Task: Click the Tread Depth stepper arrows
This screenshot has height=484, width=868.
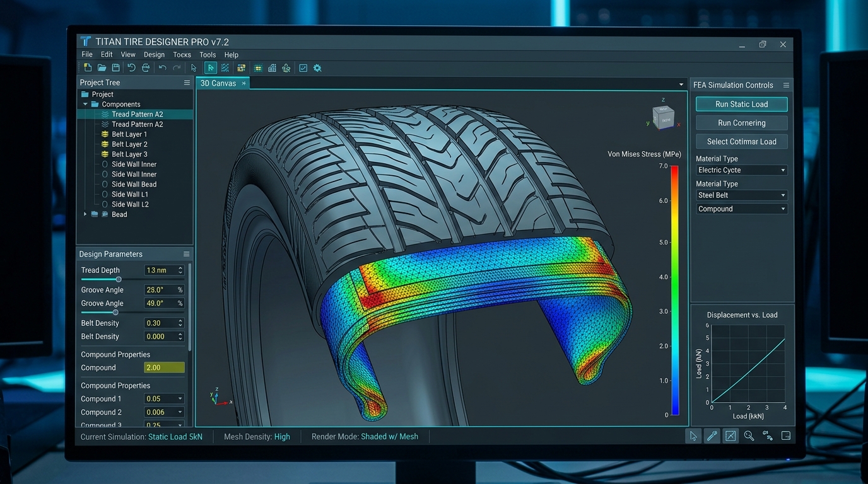Action: tap(180, 270)
